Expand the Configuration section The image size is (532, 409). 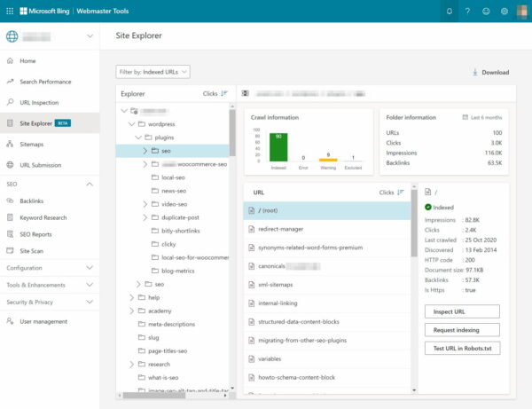(90, 267)
